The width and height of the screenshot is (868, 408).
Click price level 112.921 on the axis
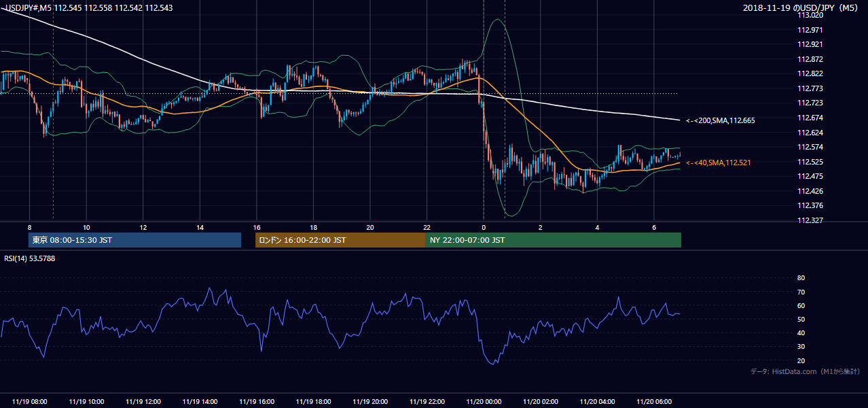click(x=810, y=44)
